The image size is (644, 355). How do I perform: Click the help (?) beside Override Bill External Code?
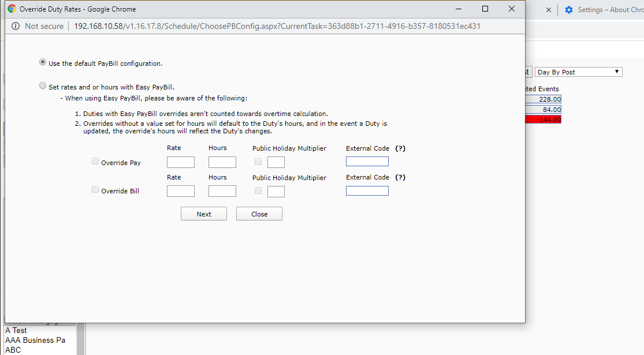(x=400, y=177)
